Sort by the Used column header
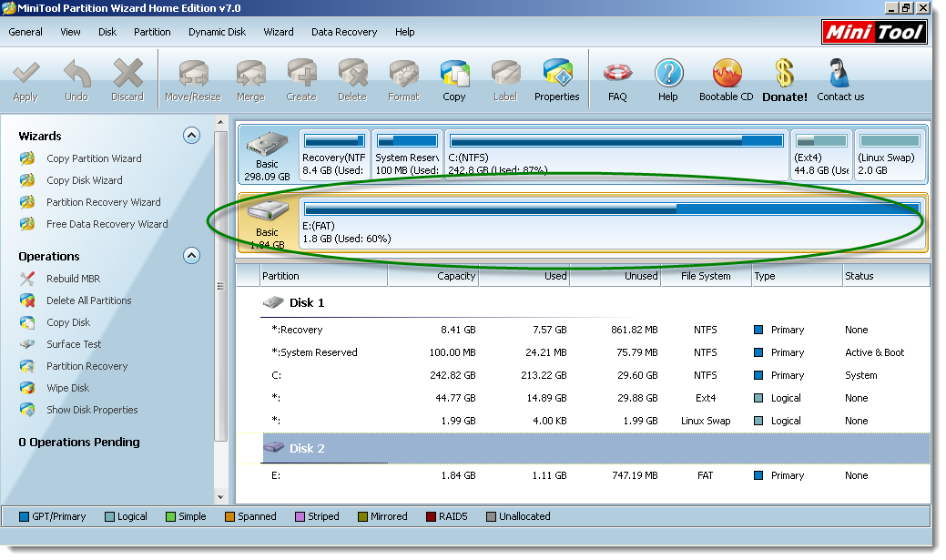946x560 pixels. tap(524, 276)
